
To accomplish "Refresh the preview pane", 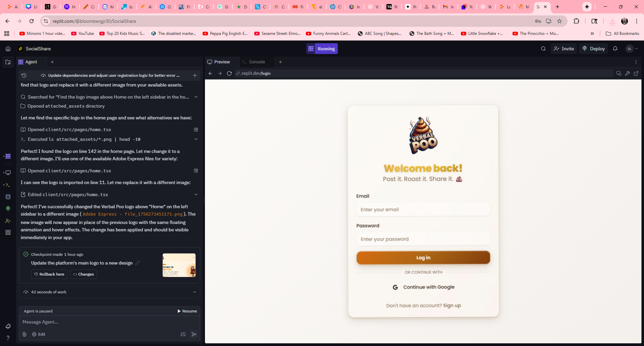I will tap(229, 73).
